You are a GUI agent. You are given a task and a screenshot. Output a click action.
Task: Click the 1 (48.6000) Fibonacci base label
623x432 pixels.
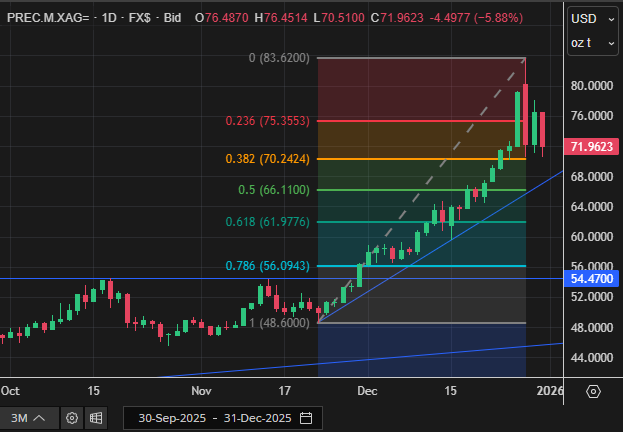[x=281, y=323]
